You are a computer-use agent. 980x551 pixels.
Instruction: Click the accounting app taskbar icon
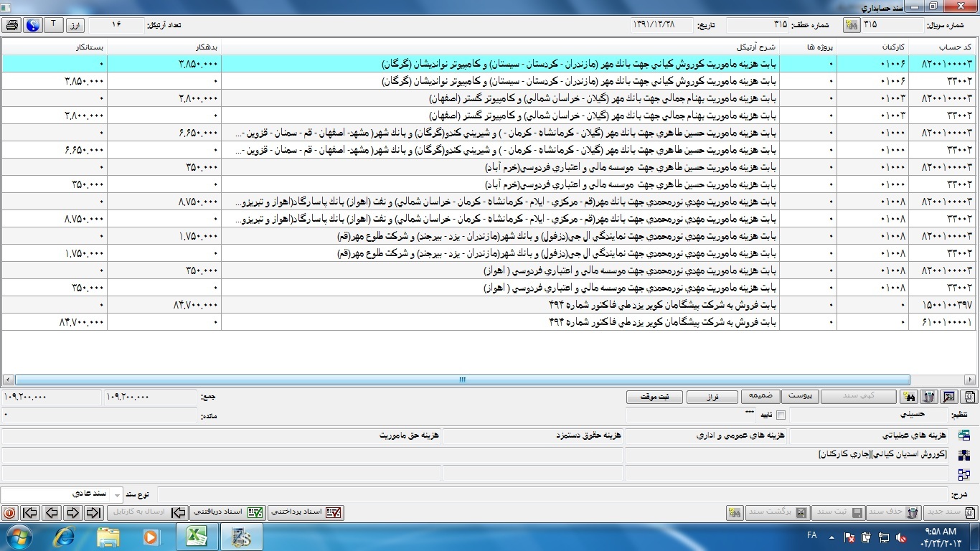[241, 537]
